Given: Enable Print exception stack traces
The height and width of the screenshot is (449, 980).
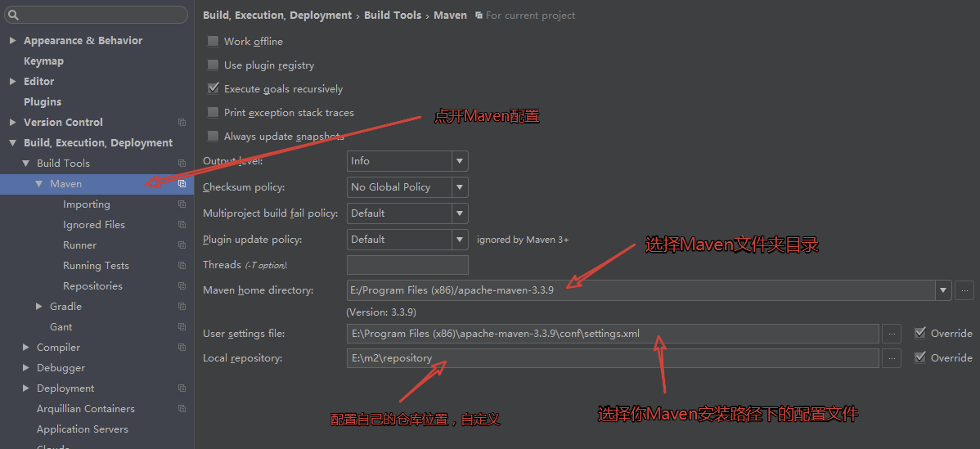Looking at the screenshot, I should point(214,112).
